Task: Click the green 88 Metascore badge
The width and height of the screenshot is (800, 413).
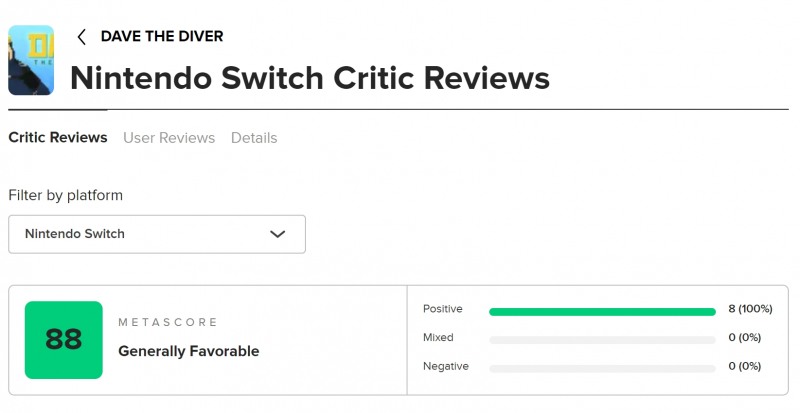Action: point(64,340)
